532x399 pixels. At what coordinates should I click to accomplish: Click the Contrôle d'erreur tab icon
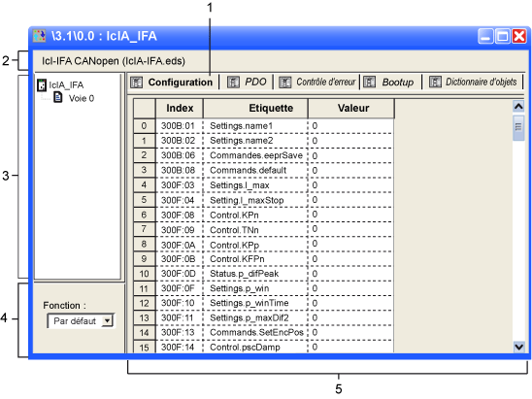285,83
